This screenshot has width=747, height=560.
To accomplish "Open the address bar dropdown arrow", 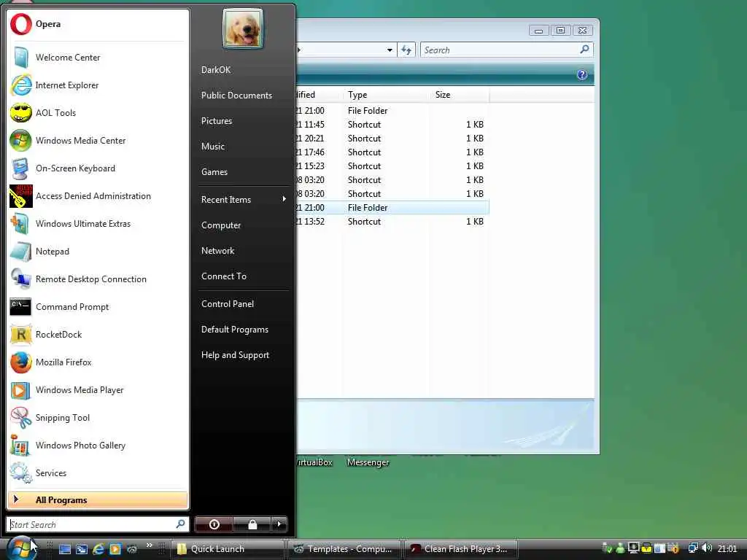I will pyautogui.click(x=390, y=50).
